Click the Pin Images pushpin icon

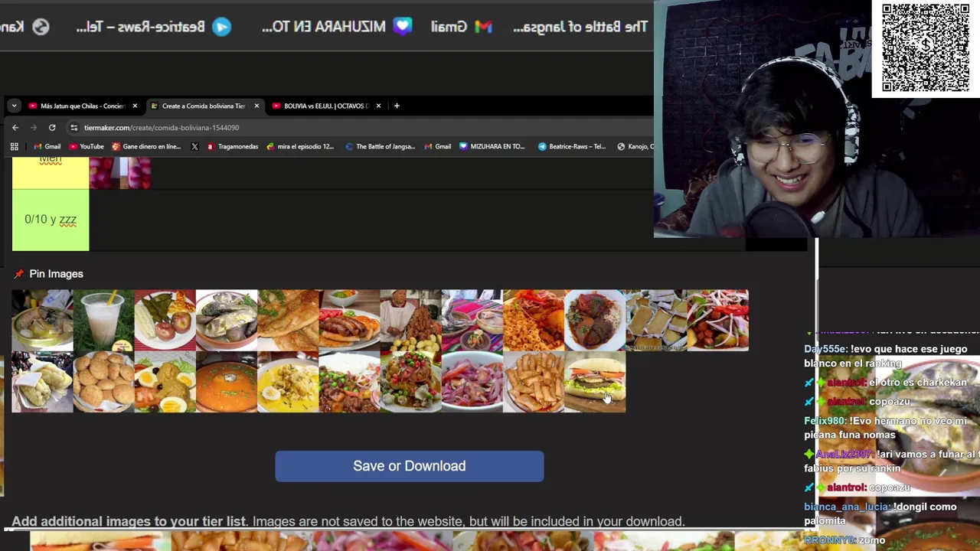(x=18, y=274)
